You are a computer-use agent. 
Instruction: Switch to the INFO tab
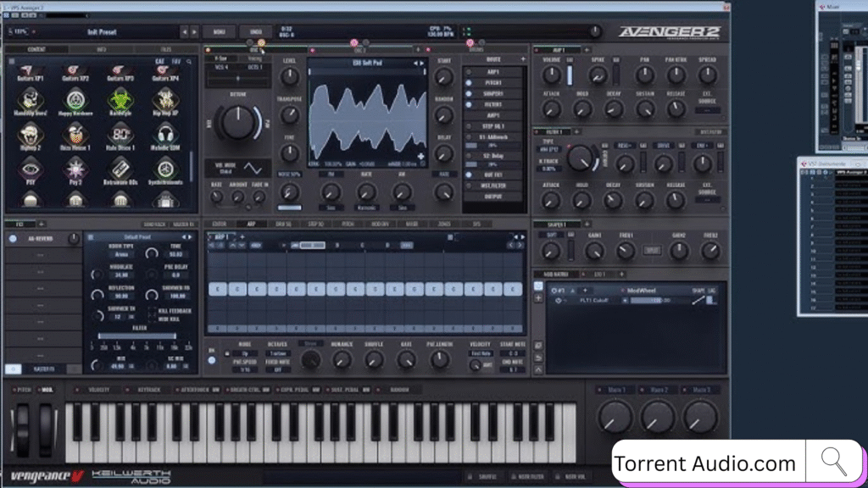click(x=101, y=49)
